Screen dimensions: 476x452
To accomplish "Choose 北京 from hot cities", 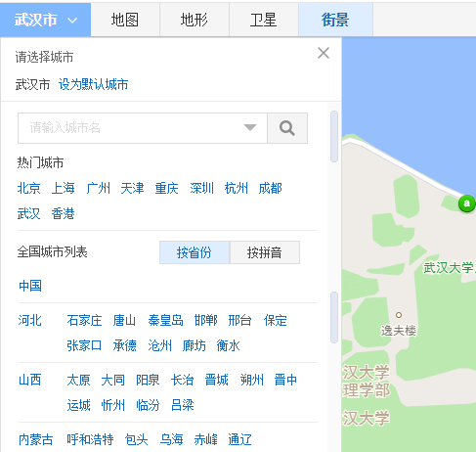I will 29,188.
